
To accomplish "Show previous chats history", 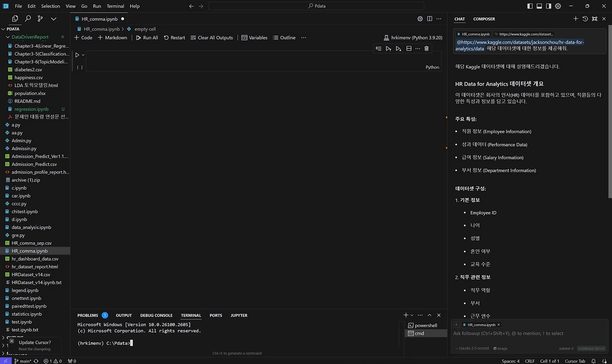I will 585,19.
